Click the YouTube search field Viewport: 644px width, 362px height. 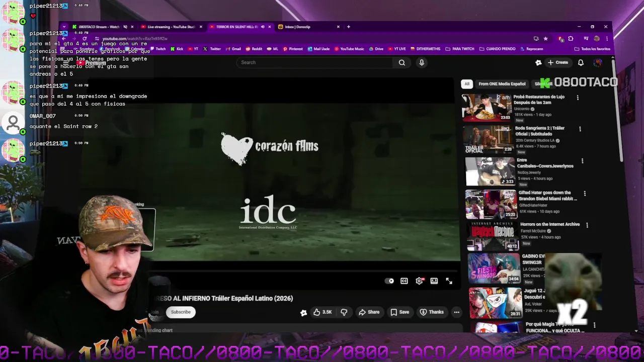[x=314, y=62]
